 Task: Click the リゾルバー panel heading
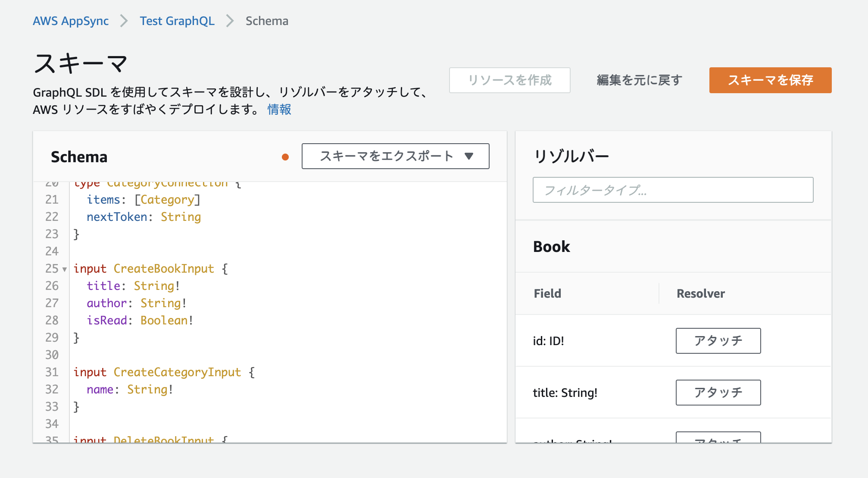[x=571, y=156]
